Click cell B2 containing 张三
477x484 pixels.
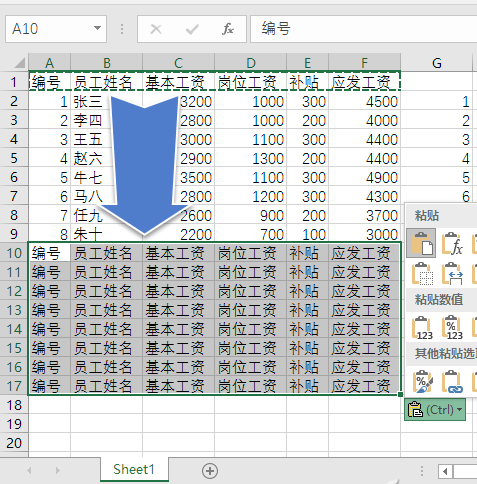[x=107, y=101]
